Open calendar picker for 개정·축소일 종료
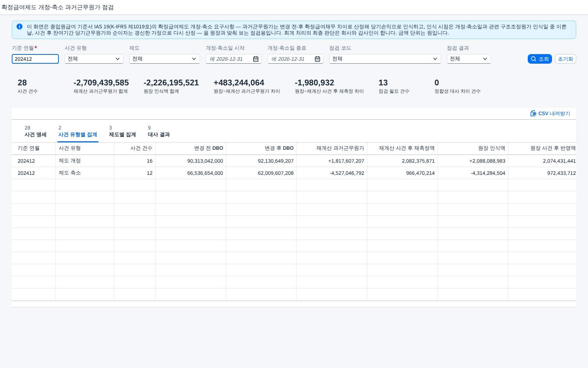588x368 pixels. 318,59
